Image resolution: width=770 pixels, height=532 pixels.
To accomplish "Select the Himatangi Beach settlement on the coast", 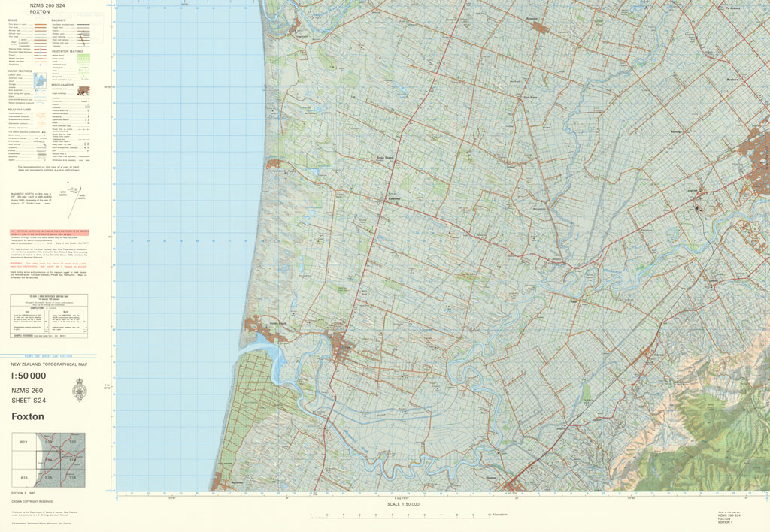I will tap(274, 164).
